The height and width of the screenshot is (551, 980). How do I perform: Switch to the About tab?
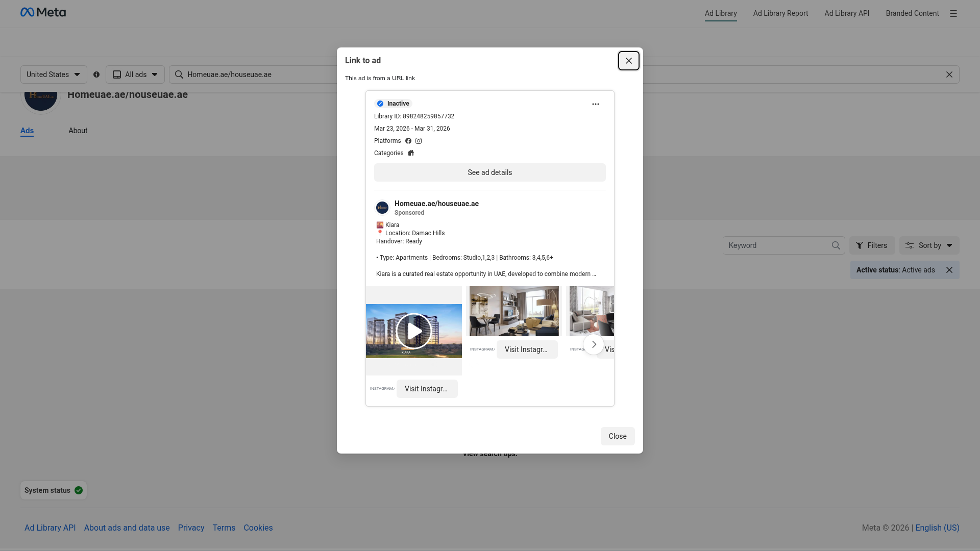pyautogui.click(x=78, y=131)
